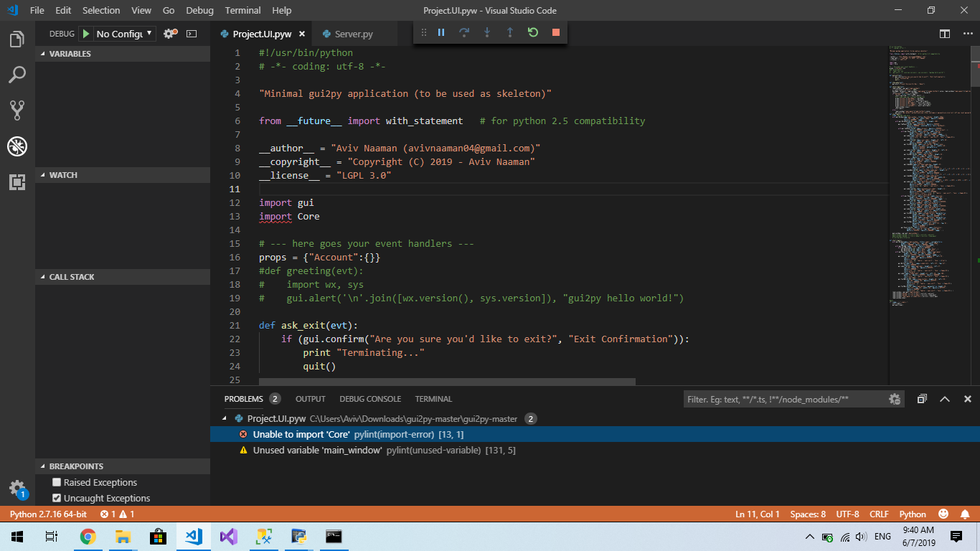
Task: Switch to the Debug Console panel tab
Action: point(370,399)
